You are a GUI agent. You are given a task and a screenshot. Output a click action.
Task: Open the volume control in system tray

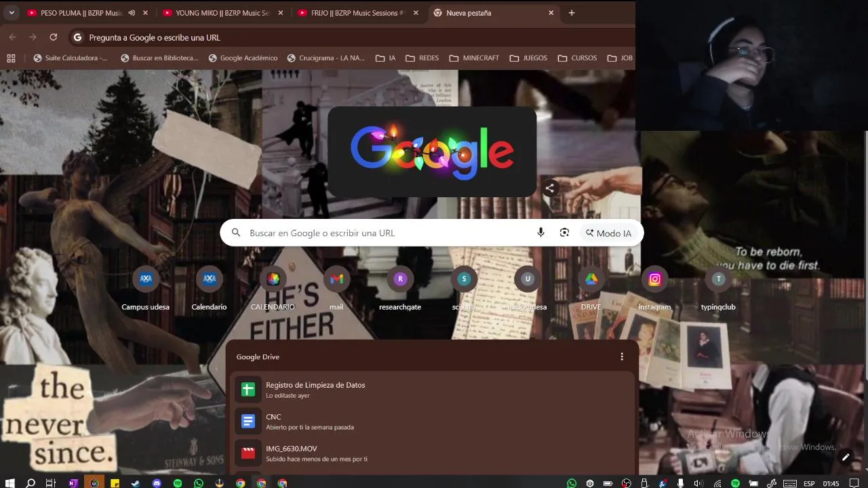tap(699, 483)
